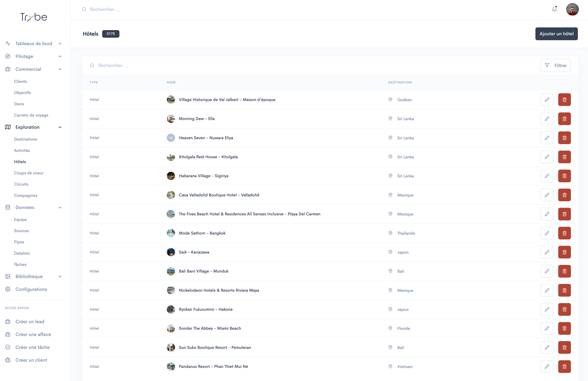Click Créer un lead shortcut
588x381 pixels.
30,321
